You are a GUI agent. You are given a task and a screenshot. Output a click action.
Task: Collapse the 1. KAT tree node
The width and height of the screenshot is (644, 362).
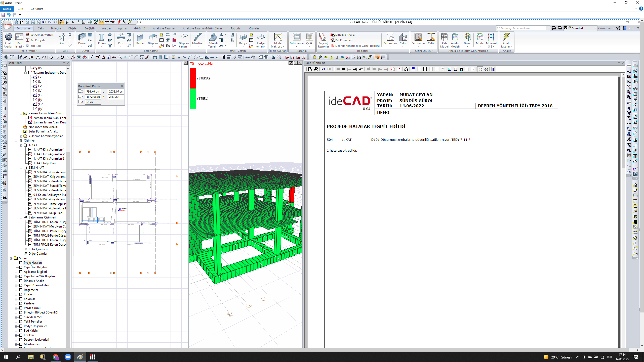[x=21, y=145]
